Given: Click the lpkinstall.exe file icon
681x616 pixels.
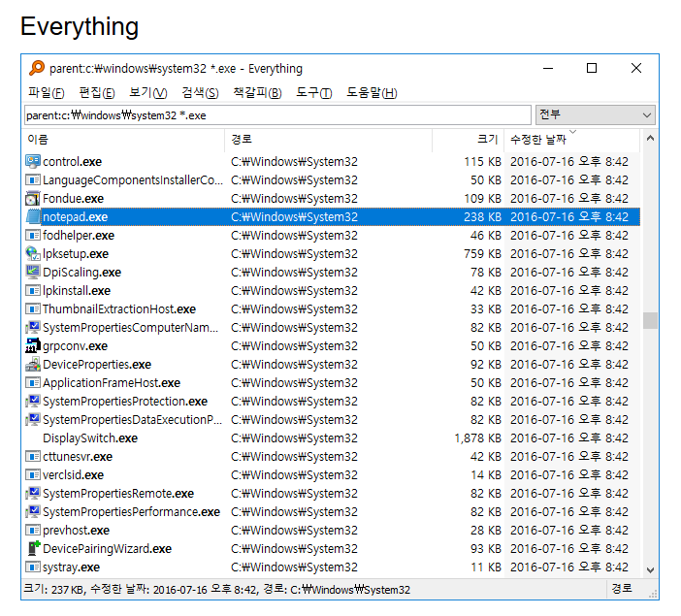Looking at the screenshot, I should pos(33,291).
